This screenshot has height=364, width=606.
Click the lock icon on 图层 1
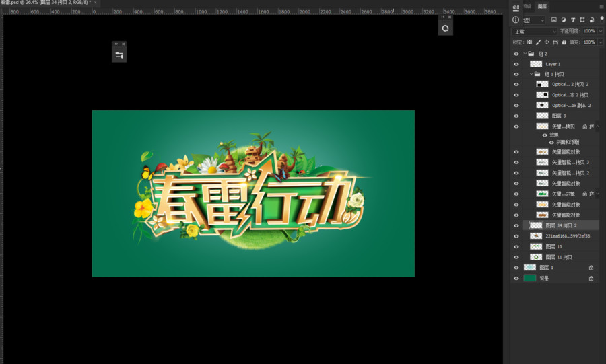[591, 268]
